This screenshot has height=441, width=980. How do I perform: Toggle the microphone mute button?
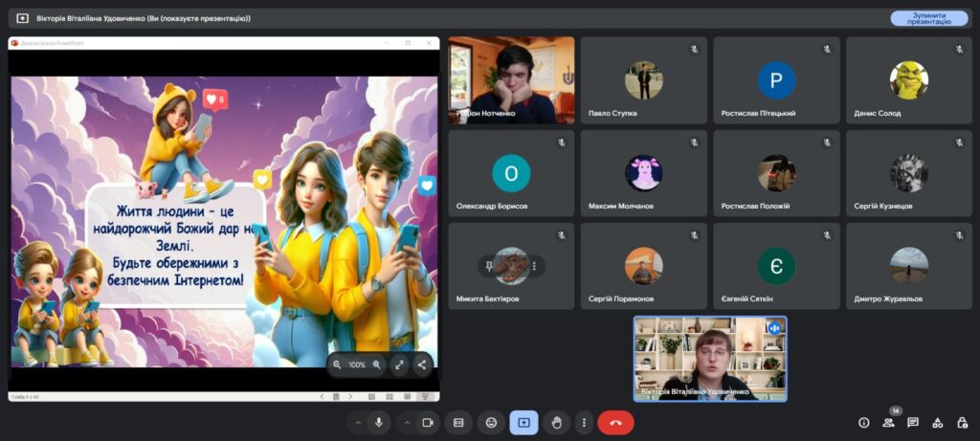click(380, 422)
